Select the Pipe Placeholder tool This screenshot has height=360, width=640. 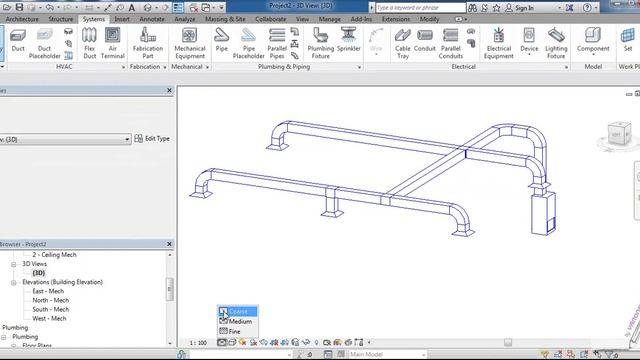pyautogui.click(x=249, y=43)
